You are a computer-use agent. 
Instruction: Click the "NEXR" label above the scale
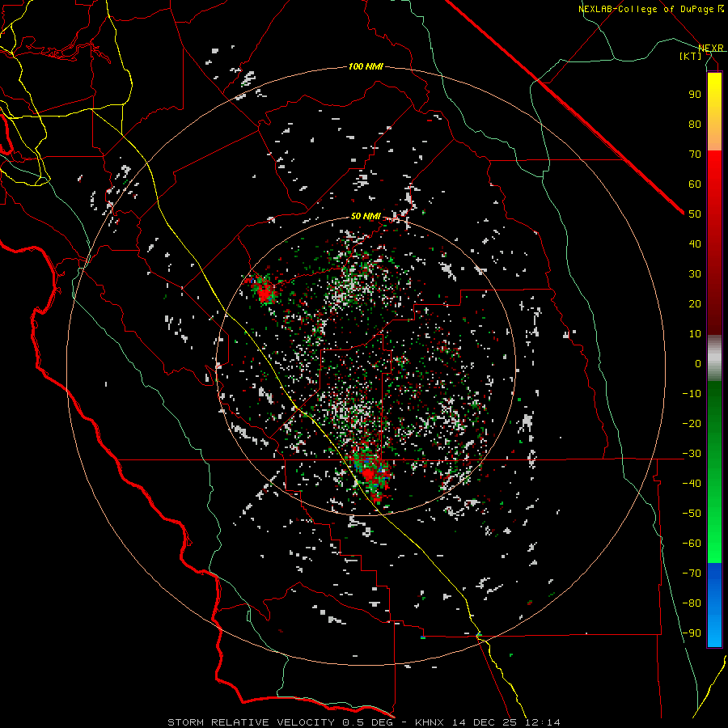point(711,48)
